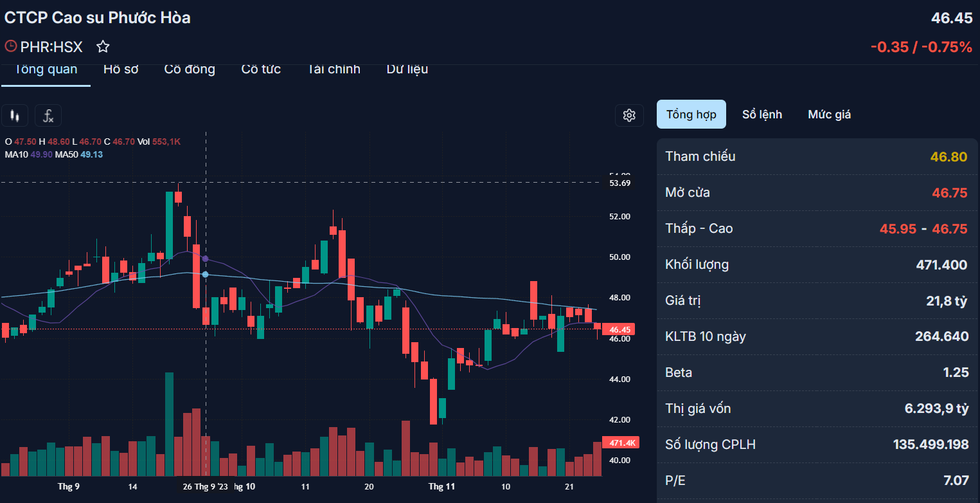
Task: Click the current price 46.45 in header
Action: click(952, 18)
